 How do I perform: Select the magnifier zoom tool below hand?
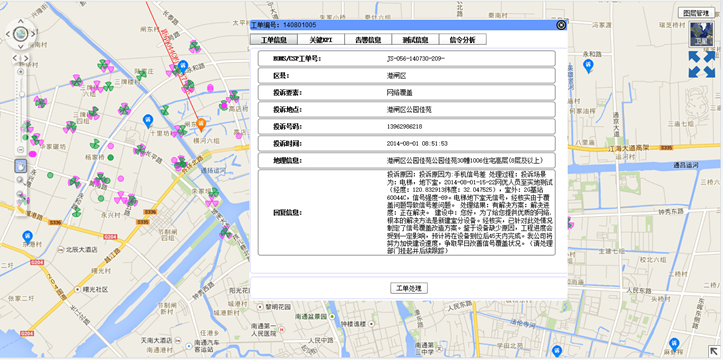(x=21, y=180)
